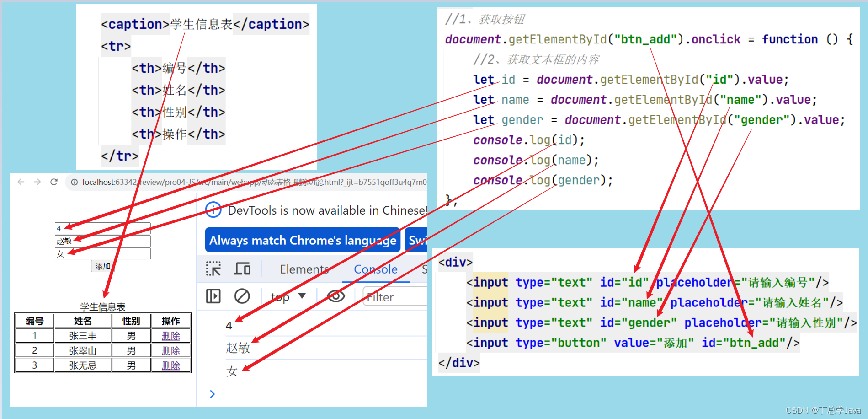The height and width of the screenshot is (419, 868).
Task: View site information icon in address bar
Action: point(74,182)
